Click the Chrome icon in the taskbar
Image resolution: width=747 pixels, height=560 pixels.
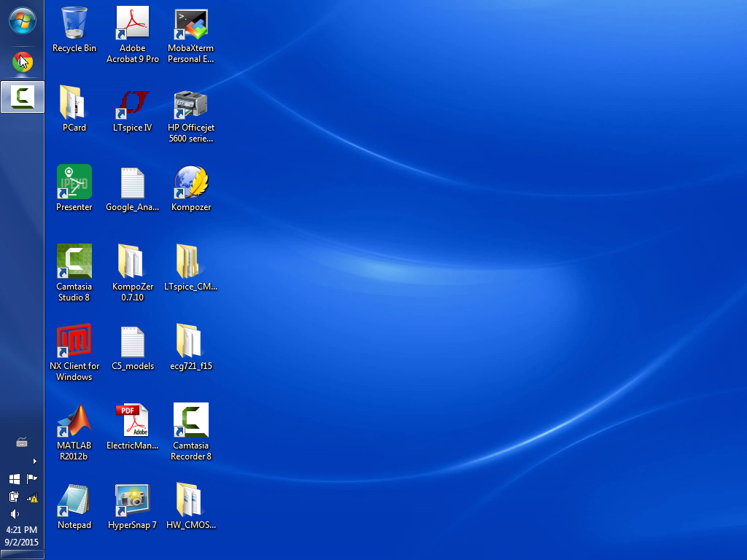pyautogui.click(x=22, y=62)
